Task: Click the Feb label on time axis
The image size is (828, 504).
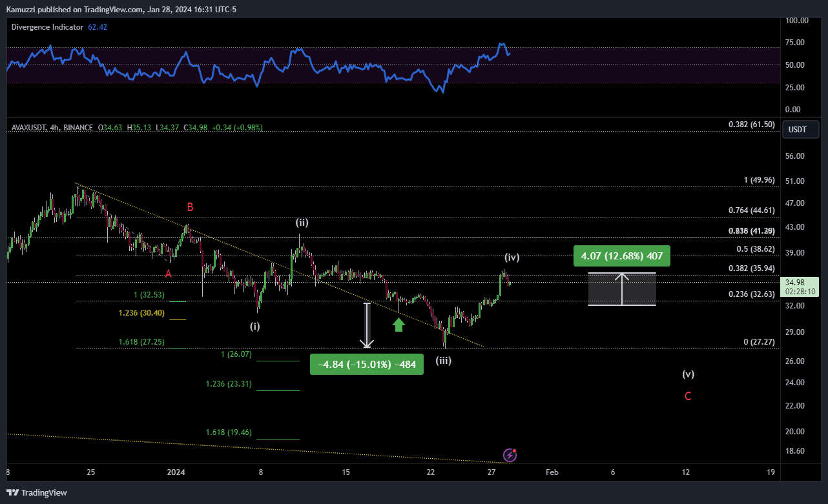Action: [552, 472]
